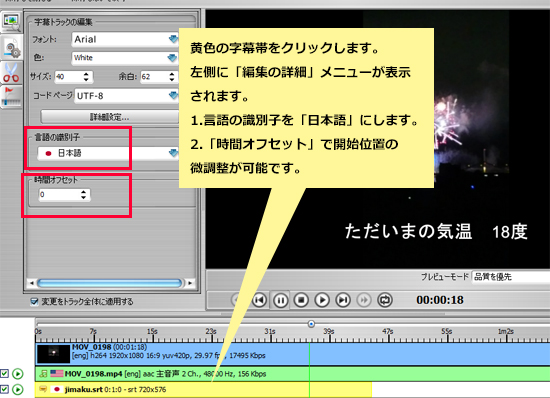Open the Arial font dropdown

125,39
